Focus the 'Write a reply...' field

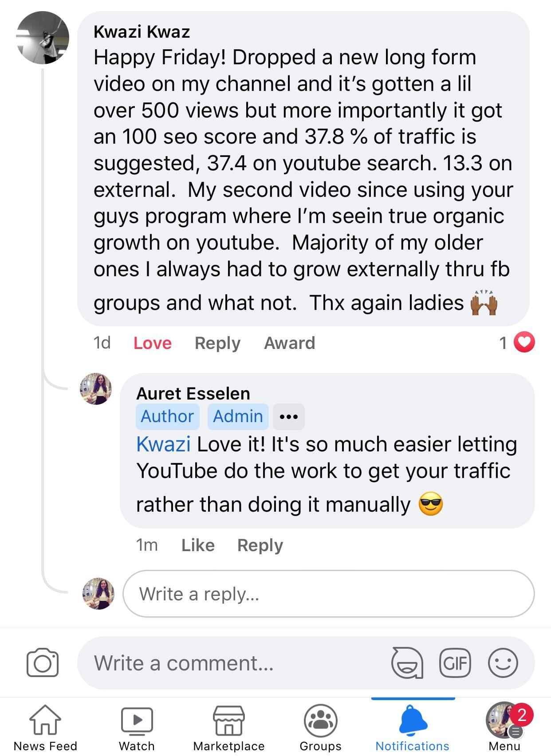tap(328, 594)
